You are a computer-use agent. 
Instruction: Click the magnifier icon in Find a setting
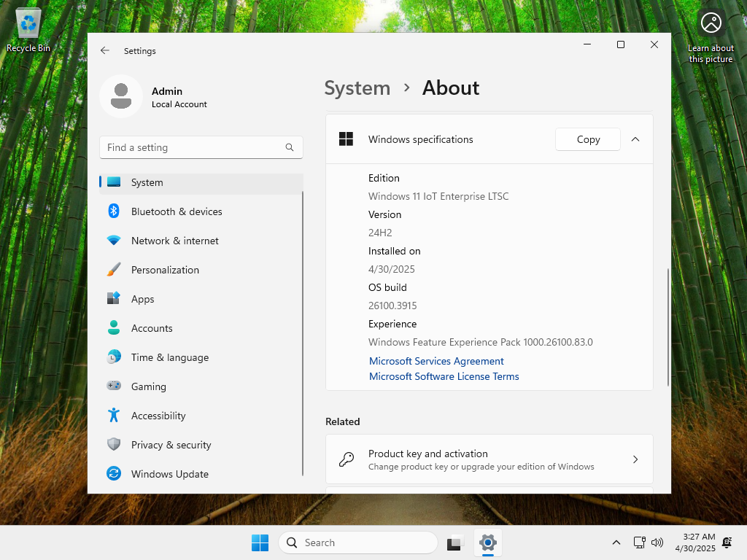pyautogui.click(x=290, y=147)
